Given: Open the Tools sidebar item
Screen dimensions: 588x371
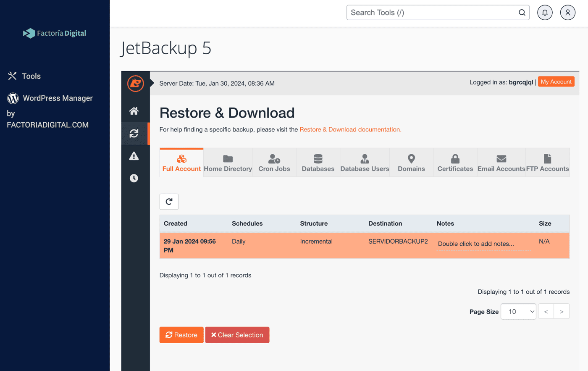Looking at the screenshot, I should pyautogui.click(x=24, y=76).
